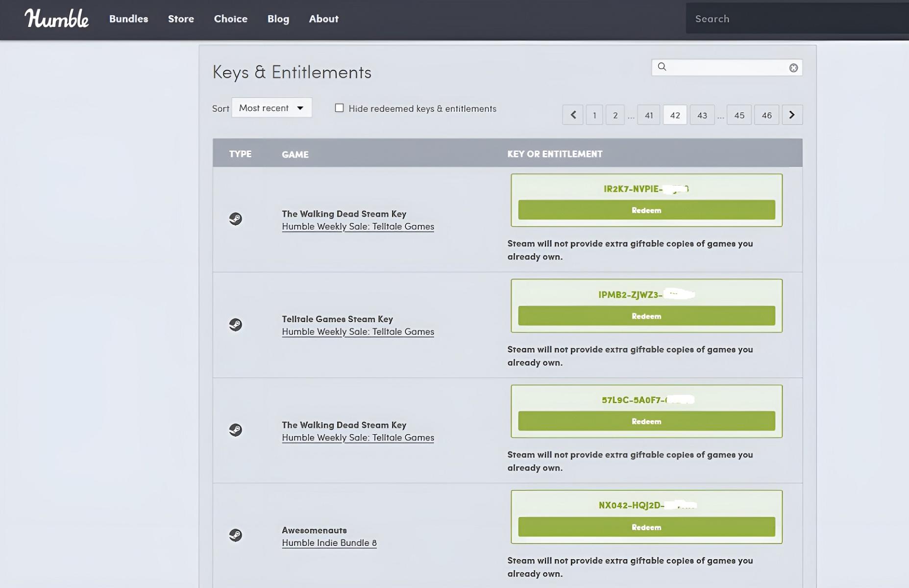Click the keys search magnifier icon
This screenshot has width=909, height=588.
click(662, 67)
